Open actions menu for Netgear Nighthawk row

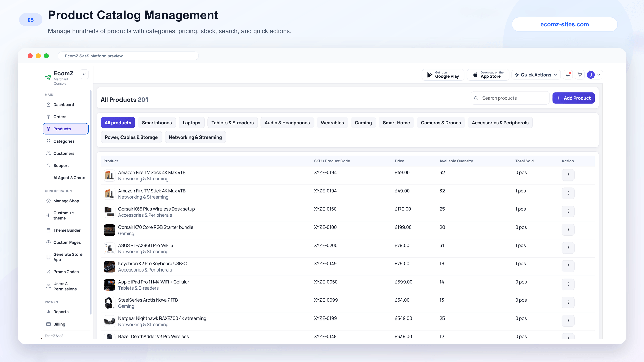coord(568,321)
